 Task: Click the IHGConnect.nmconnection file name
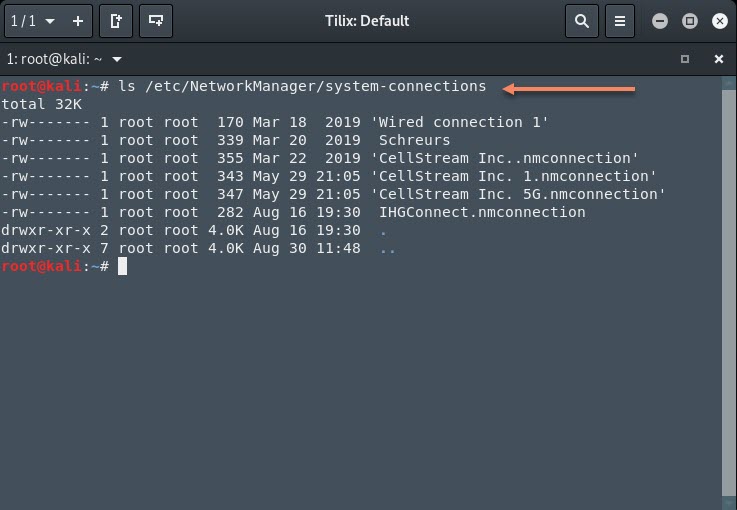coord(481,212)
